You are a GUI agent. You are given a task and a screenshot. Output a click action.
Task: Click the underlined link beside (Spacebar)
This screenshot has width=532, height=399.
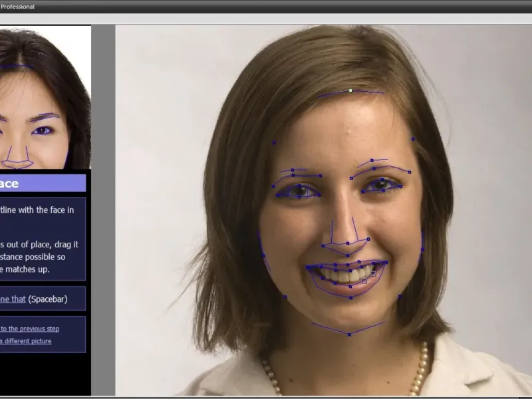[x=13, y=299]
